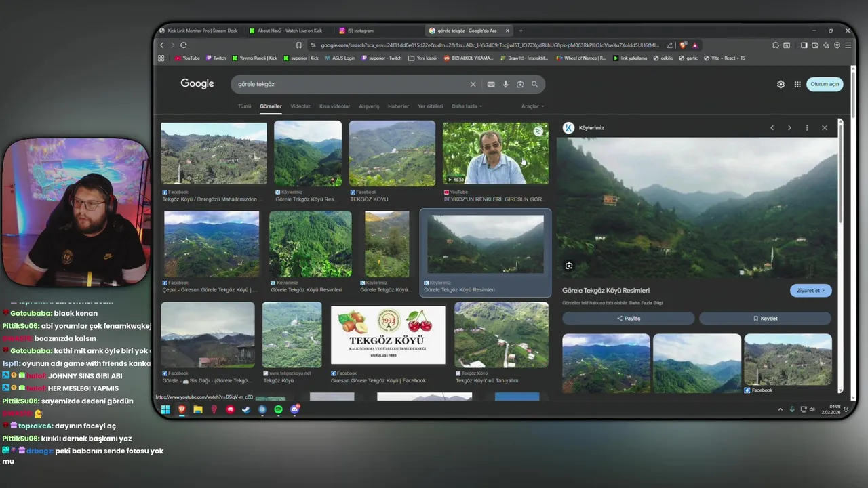Open the Haberler tab

[x=398, y=106]
